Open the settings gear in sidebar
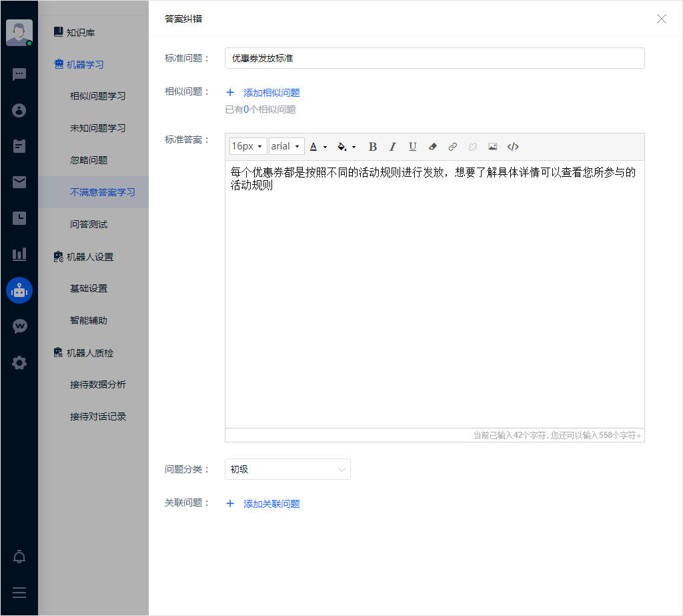Viewport: 683px width, 616px height. tap(19, 363)
